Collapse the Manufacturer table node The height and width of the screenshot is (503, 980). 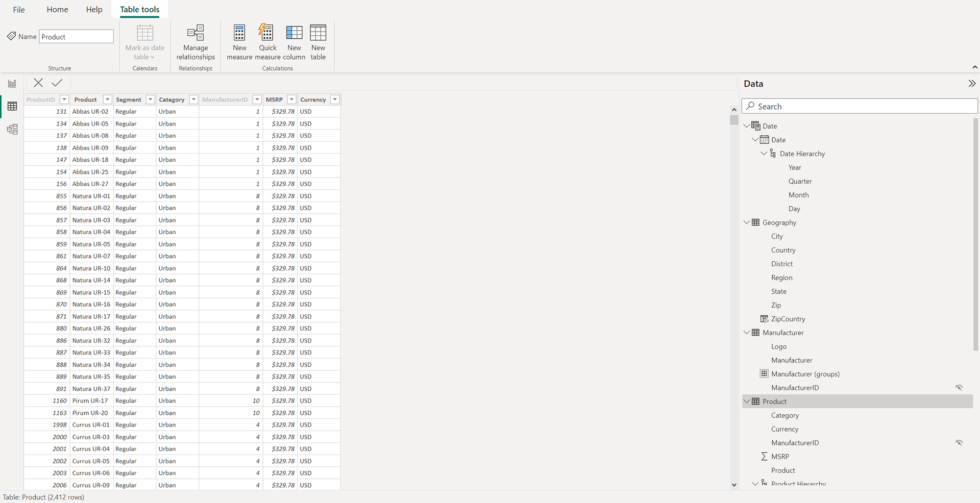click(746, 332)
